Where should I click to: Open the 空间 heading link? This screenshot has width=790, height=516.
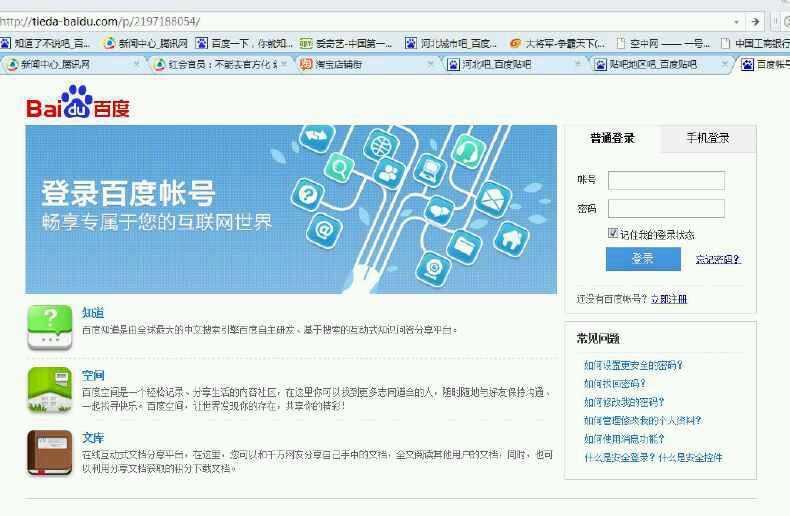[x=93, y=375]
